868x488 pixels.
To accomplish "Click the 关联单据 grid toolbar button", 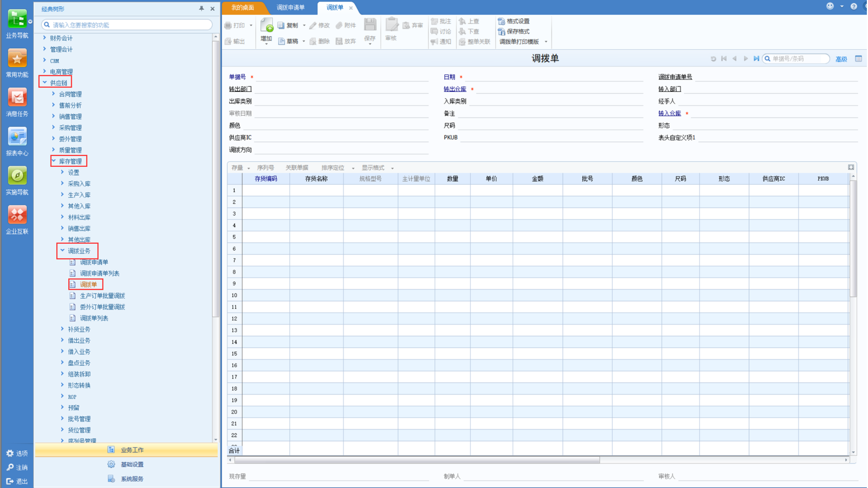I will [297, 168].
